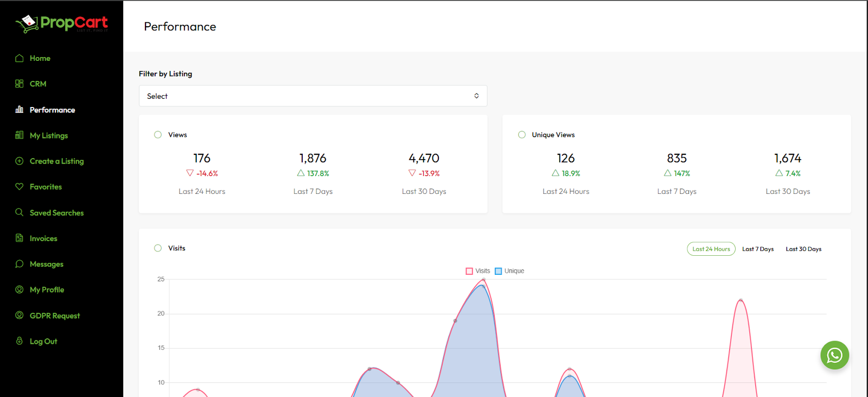Open Saved Searches in sidebar
The image size is (868, 397).
point(57,213)
